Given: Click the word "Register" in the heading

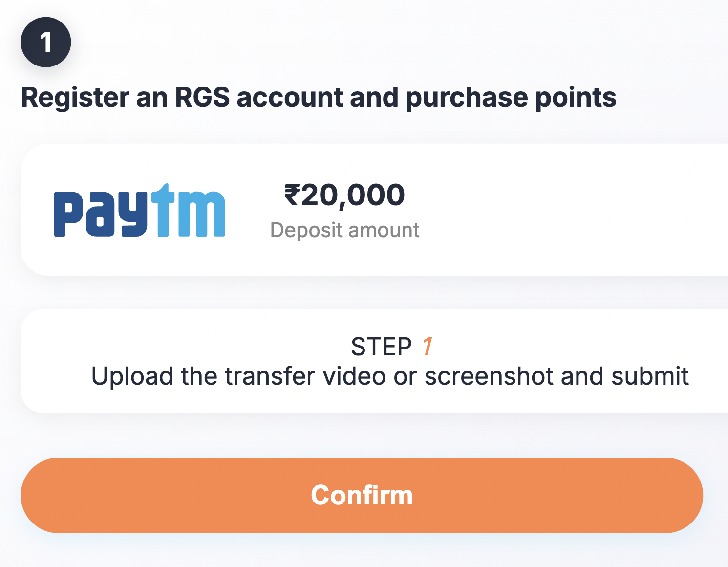Looking at the screenshot, I should coord(75,98).
